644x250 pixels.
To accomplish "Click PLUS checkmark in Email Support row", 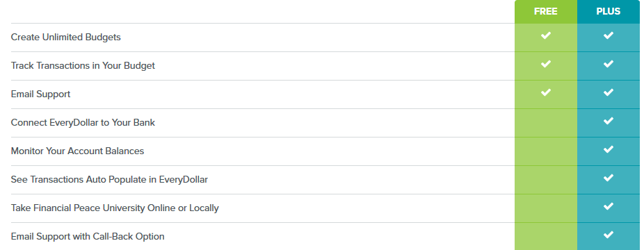I will pos(609,92).
